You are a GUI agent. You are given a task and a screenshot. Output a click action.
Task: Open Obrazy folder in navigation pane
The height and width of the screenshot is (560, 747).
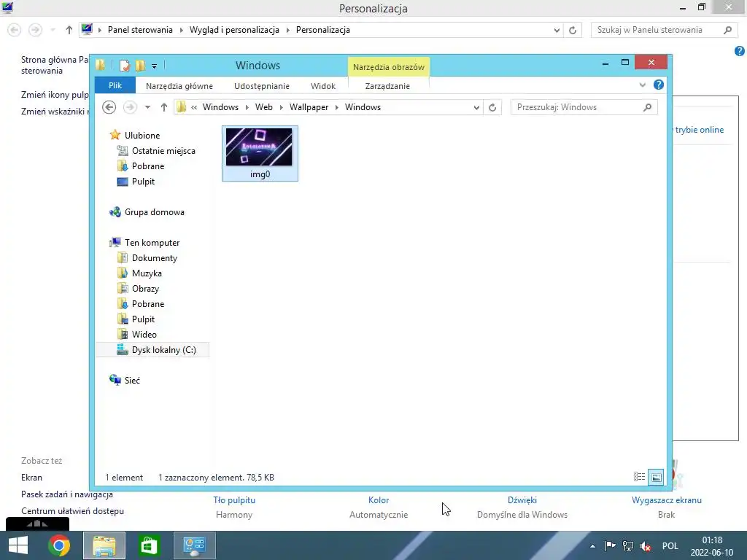pyautogui.click(x=145, y=289)
